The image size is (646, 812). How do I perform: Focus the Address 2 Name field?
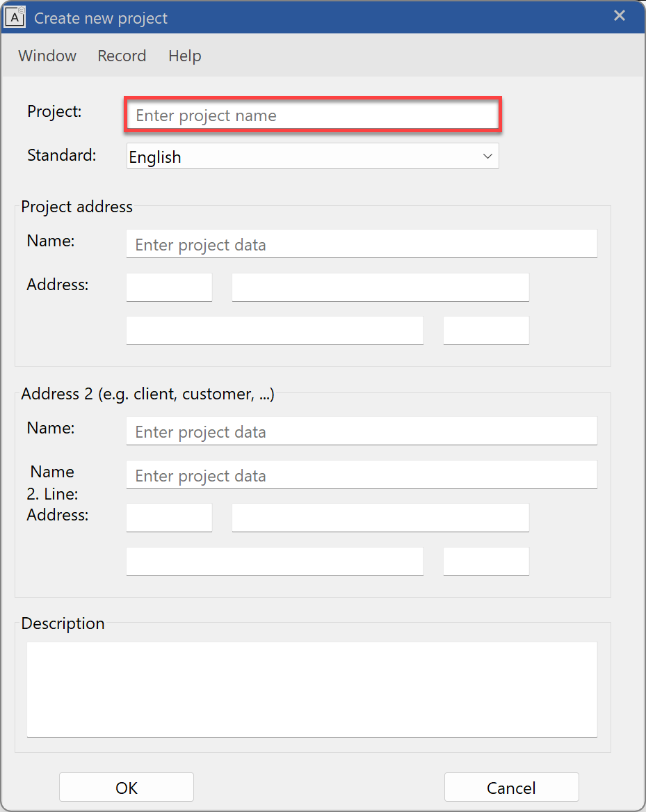[361, 431]
